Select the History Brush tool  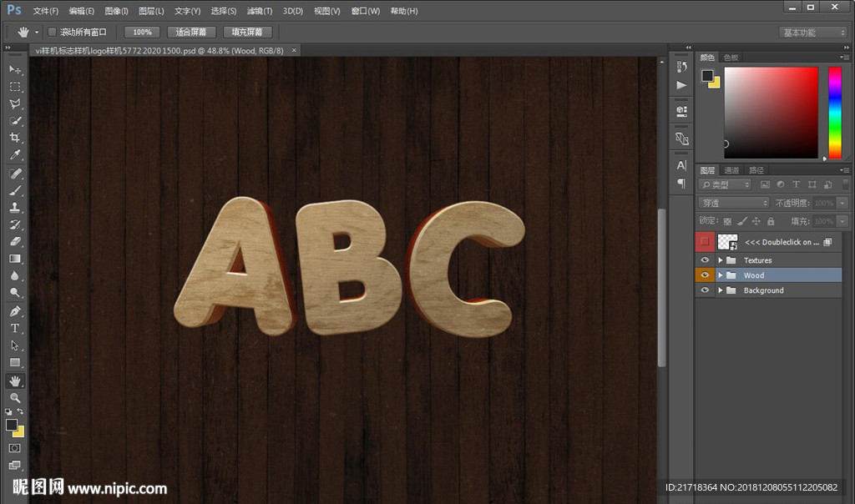point(15,224)
